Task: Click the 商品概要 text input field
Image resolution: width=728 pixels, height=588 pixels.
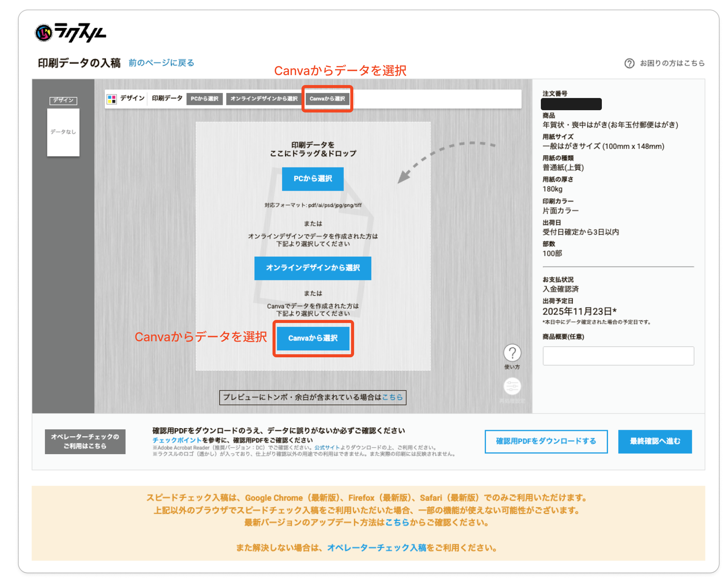Action: coord(618,356)
